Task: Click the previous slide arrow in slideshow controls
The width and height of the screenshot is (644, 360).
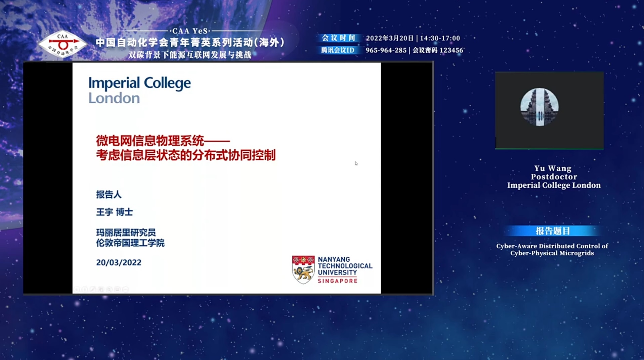Action: click(x=77, y=289)
